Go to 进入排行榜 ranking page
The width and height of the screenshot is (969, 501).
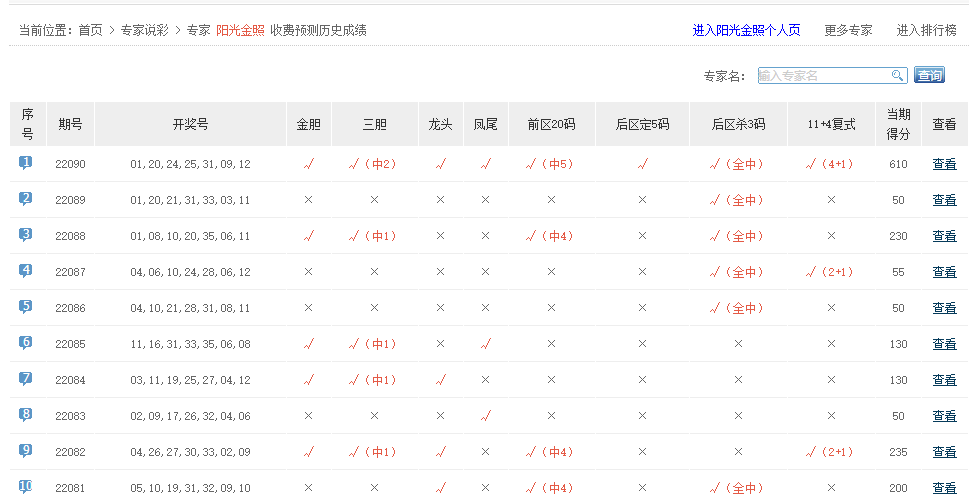coord(926,30)
